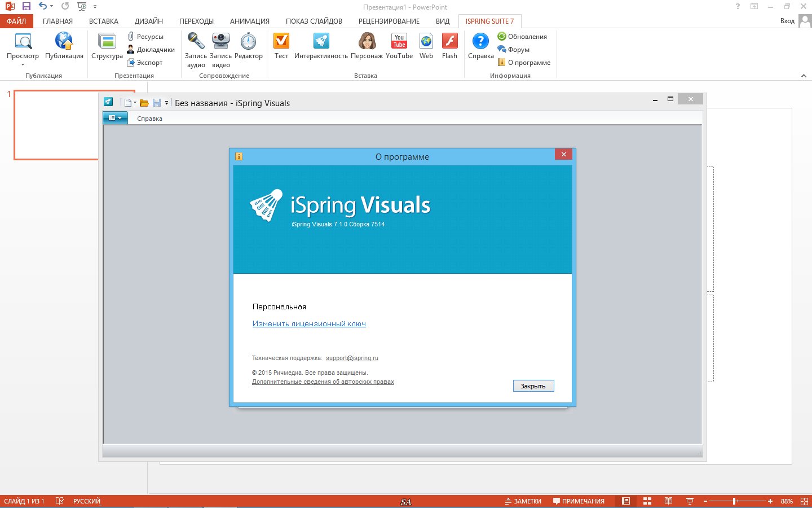This screenshot has width=812, height=508.
Task: Click the presentation Structure icon
Action: point(107,42)
